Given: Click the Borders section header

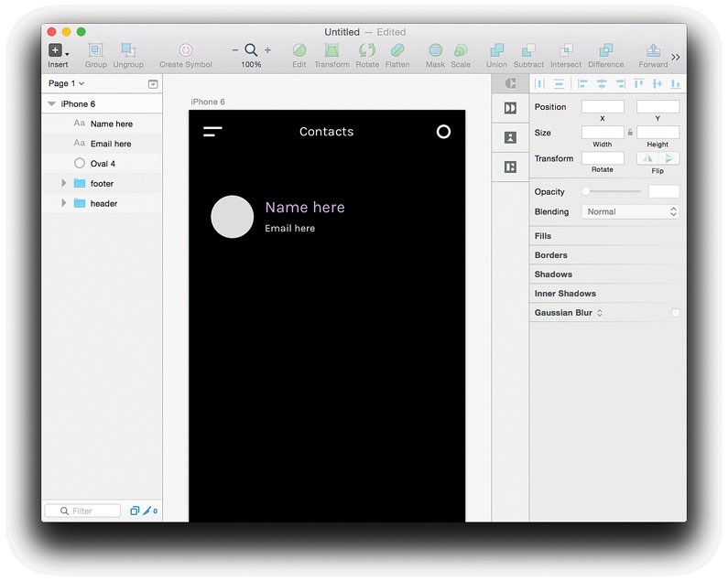Looking at the screenshot, I should coord(550,254).
